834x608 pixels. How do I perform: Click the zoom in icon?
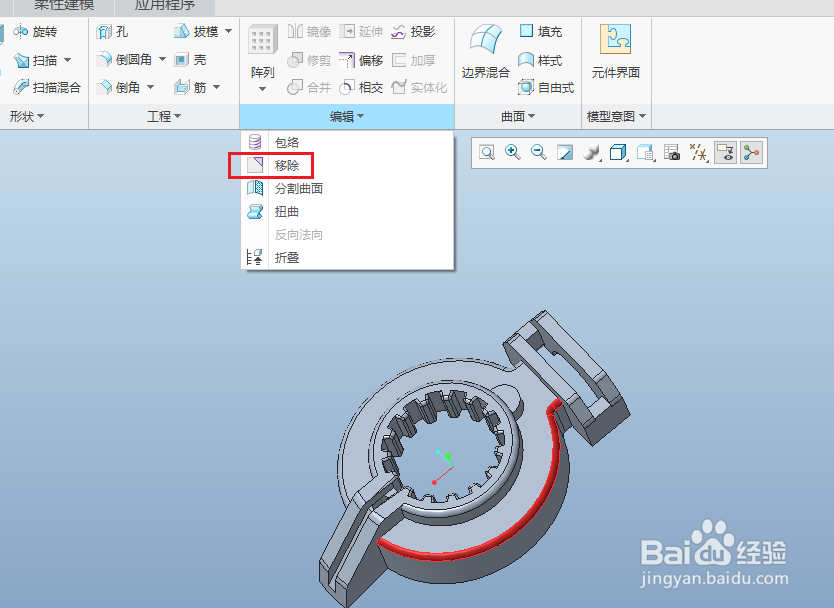(513, 153)
